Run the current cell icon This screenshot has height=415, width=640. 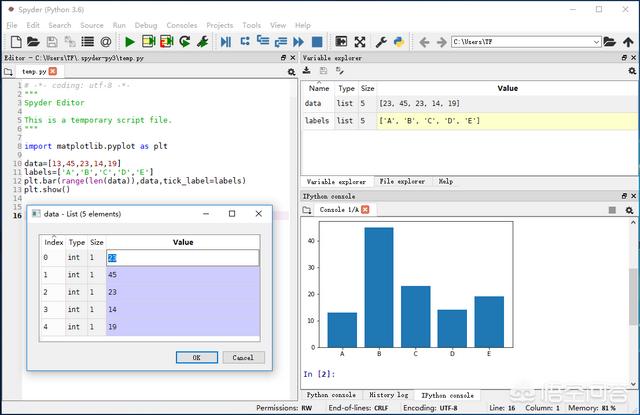click(149, 42)
